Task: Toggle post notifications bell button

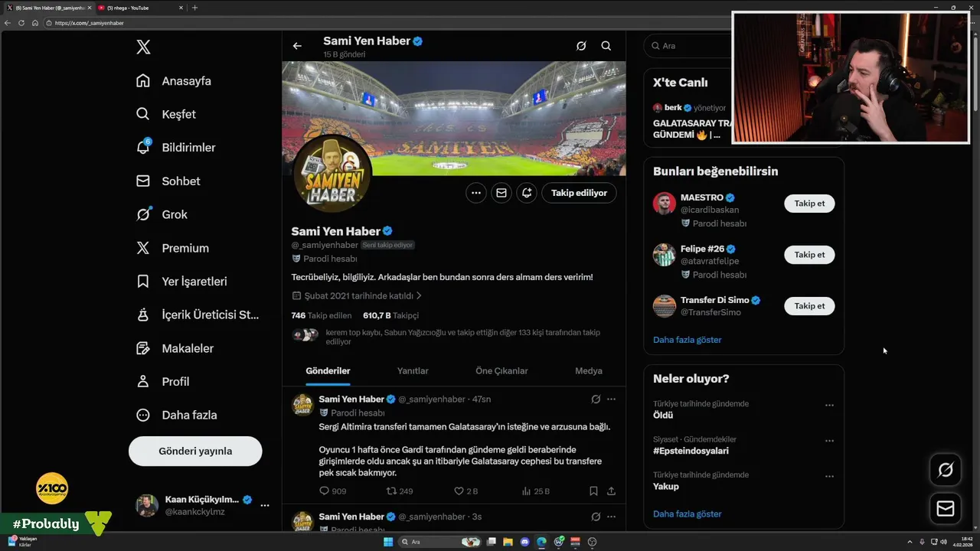Action: (527, 193)
